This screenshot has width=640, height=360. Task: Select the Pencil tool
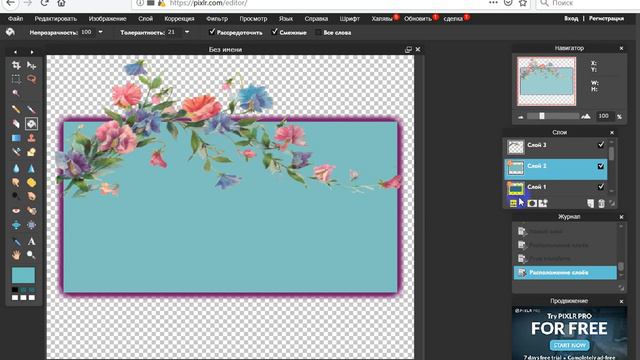tap(16, 109)
